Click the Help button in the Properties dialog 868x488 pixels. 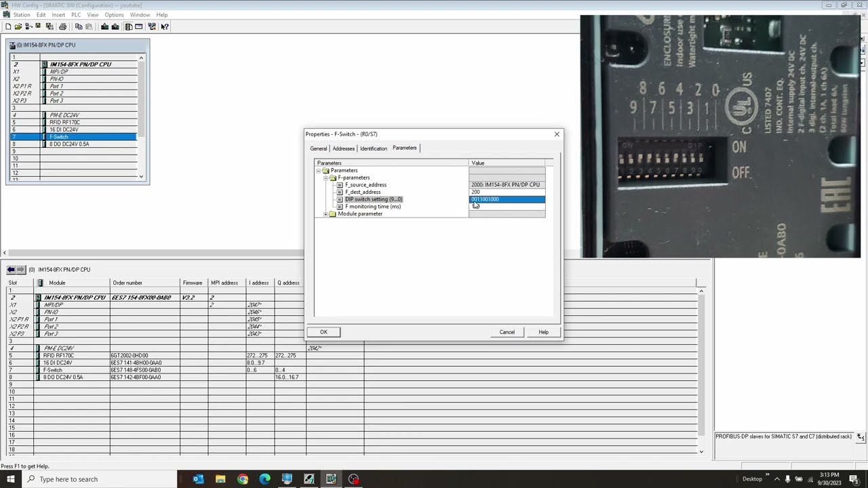[544, 332]
